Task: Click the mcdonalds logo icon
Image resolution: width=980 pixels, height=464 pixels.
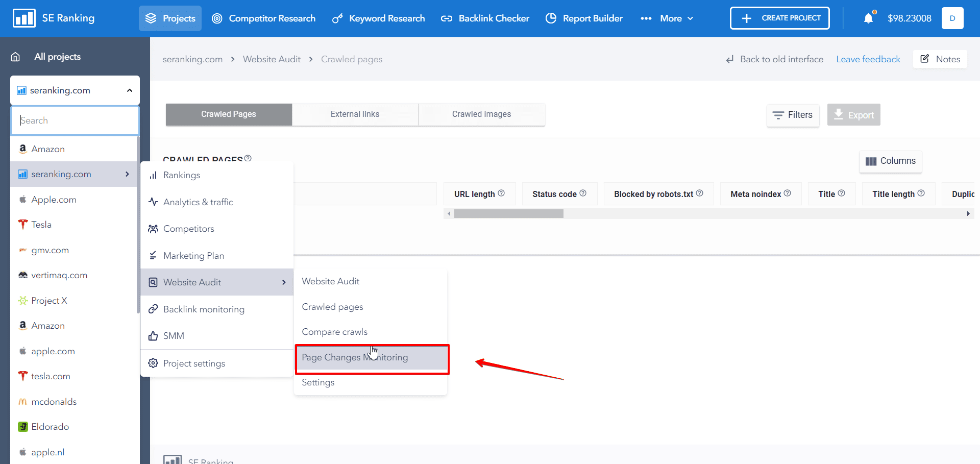Action: [x=22, y=402]
